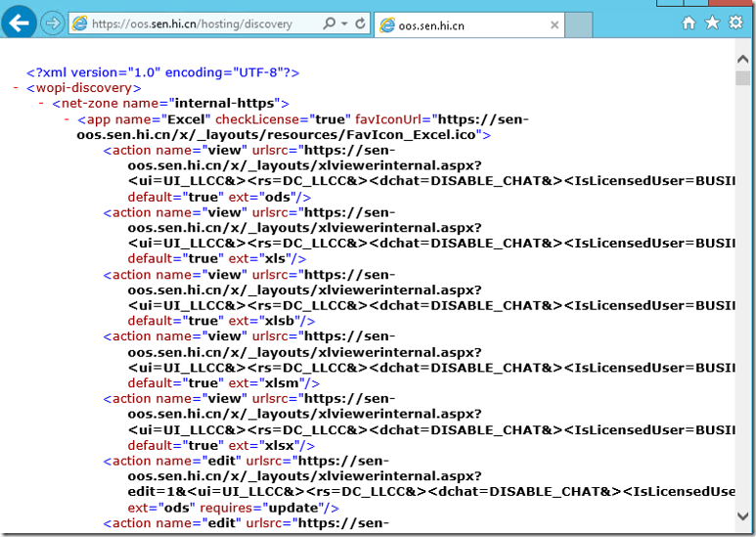Open Favorites star icon
This screenshot has height=537, width=756.
click(712, 22)
